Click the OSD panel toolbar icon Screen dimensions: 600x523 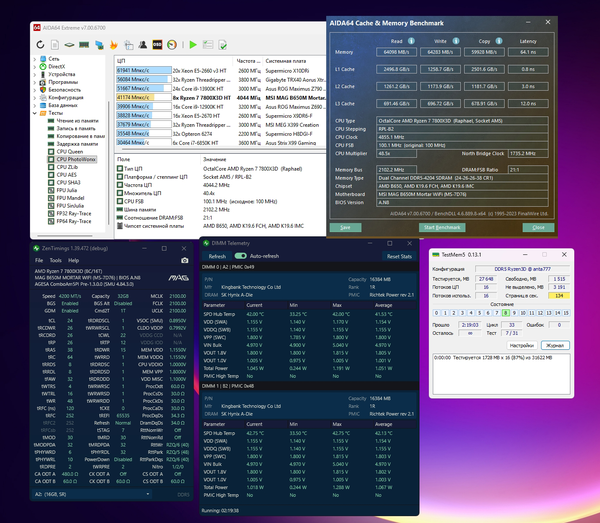157,45
